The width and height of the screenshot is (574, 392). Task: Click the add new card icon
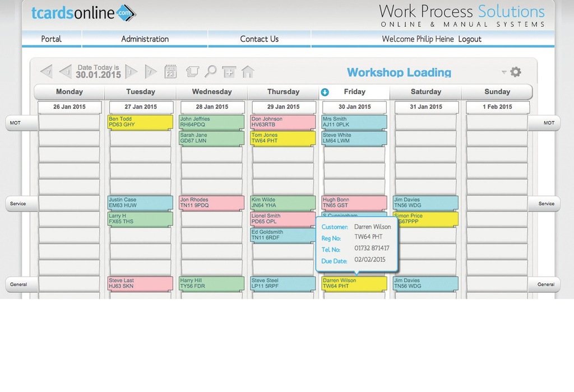(229, 72)
